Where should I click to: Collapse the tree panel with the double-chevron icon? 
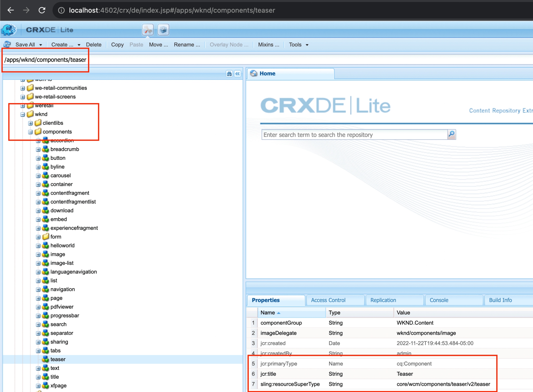237,74
